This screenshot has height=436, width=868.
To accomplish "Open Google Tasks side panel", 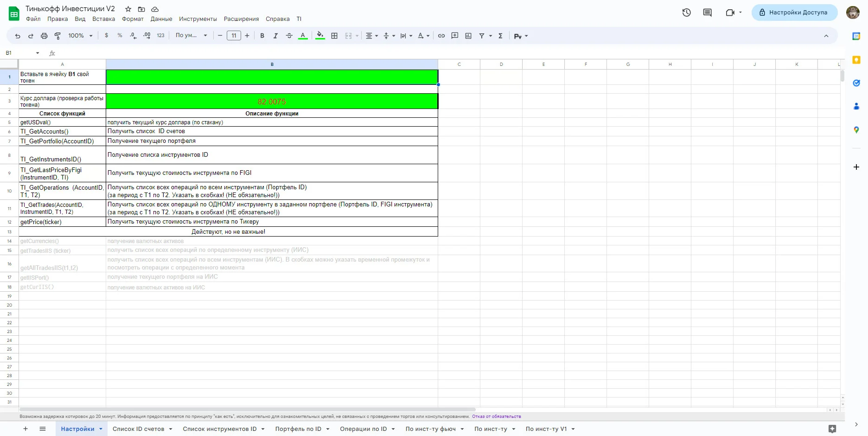I will tap(856, 83).
